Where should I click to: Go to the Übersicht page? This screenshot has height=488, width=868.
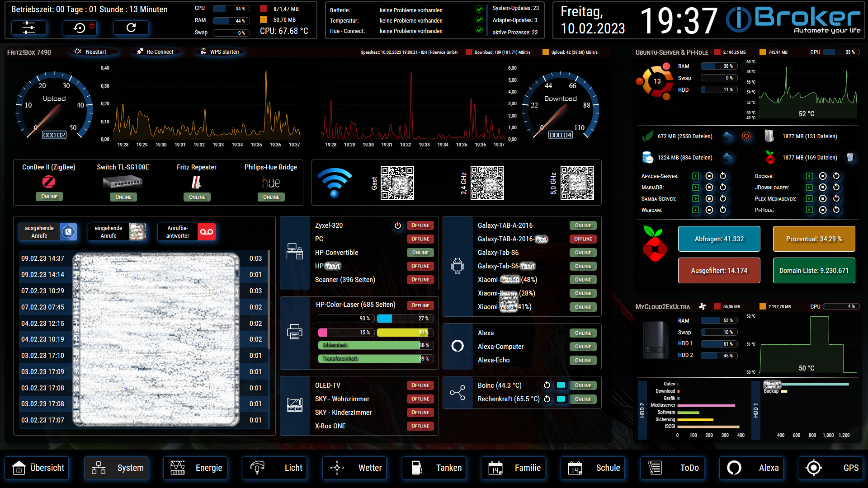click(x=37, y=468)
